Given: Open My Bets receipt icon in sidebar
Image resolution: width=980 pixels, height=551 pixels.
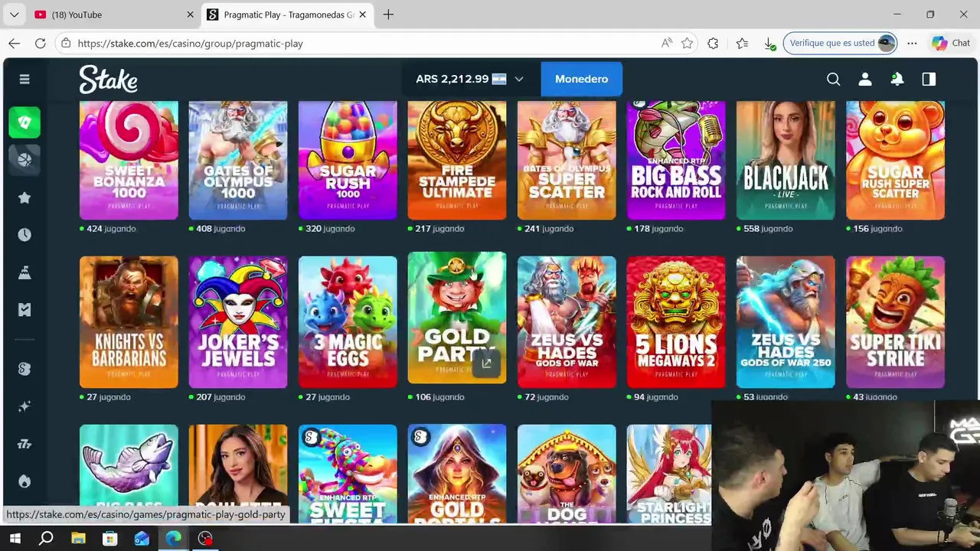Looking at the screenshot, I should (x=24, y=310).
